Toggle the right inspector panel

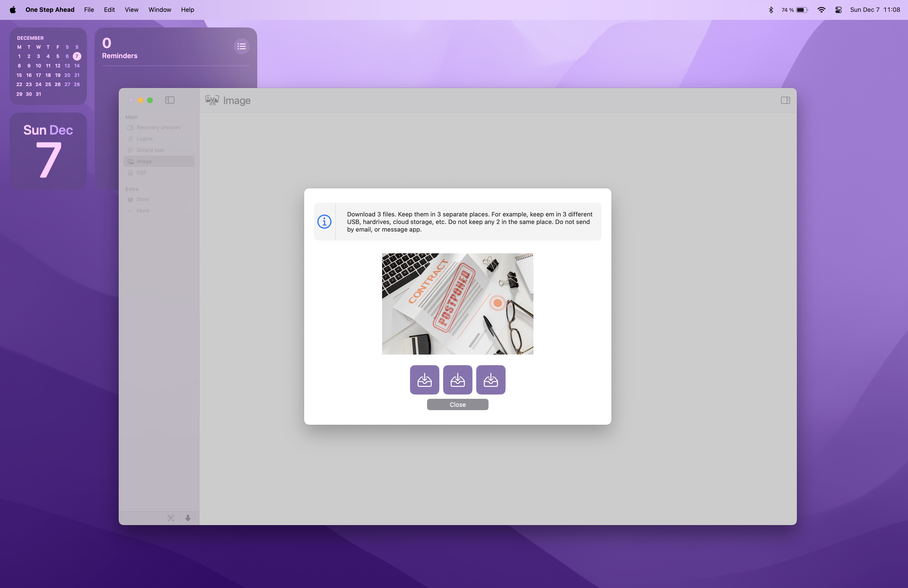pyautogui.click(x=785, y=100)
